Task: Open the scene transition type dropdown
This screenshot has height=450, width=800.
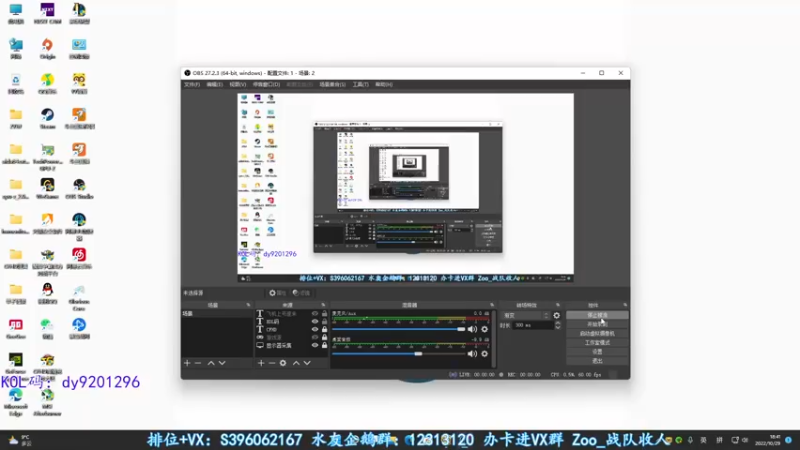Action: click(525, 315)
